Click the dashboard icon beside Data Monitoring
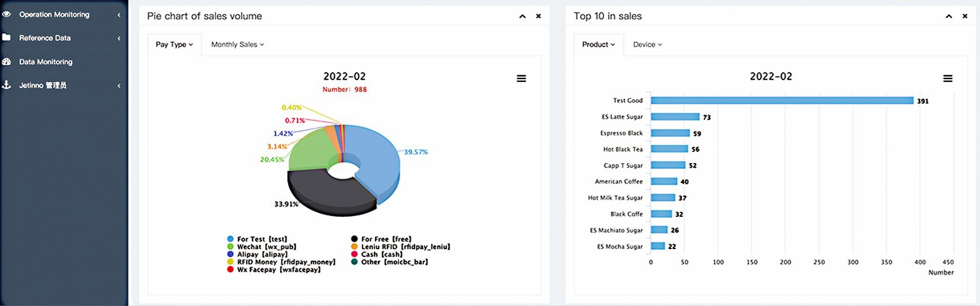Viewport: 980px width, 306px height. pos(6,62)
